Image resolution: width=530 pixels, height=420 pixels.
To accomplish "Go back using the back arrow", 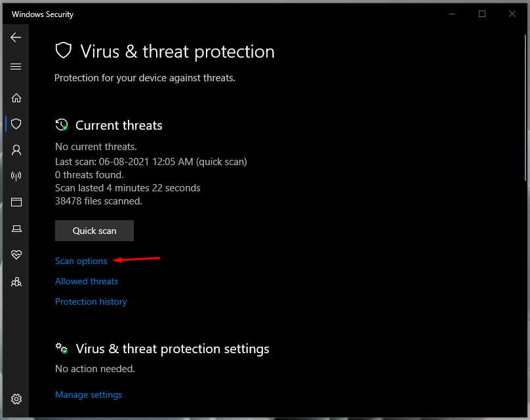I will pyautogui.click(x=16, y=38).
